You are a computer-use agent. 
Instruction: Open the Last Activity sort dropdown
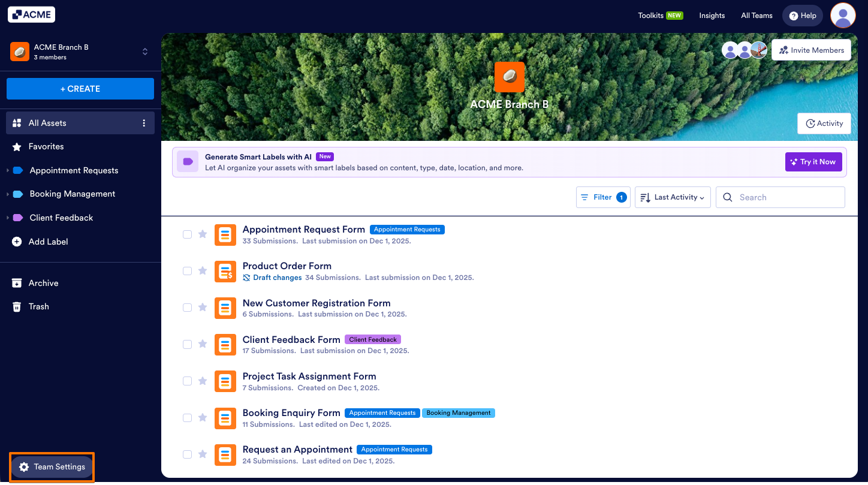(673, 197)
